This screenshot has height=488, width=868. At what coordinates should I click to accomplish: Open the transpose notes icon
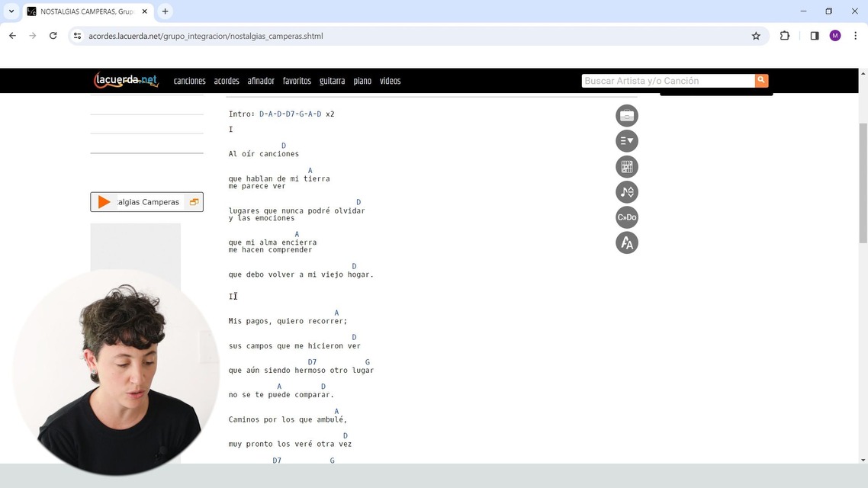627,192
